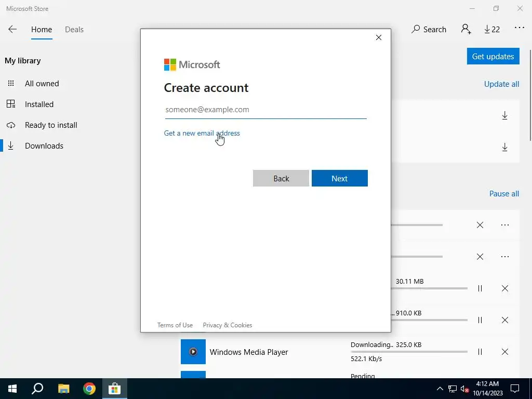Open the taskbar clock and date
The image size is (532, 399).
[487, 389]
